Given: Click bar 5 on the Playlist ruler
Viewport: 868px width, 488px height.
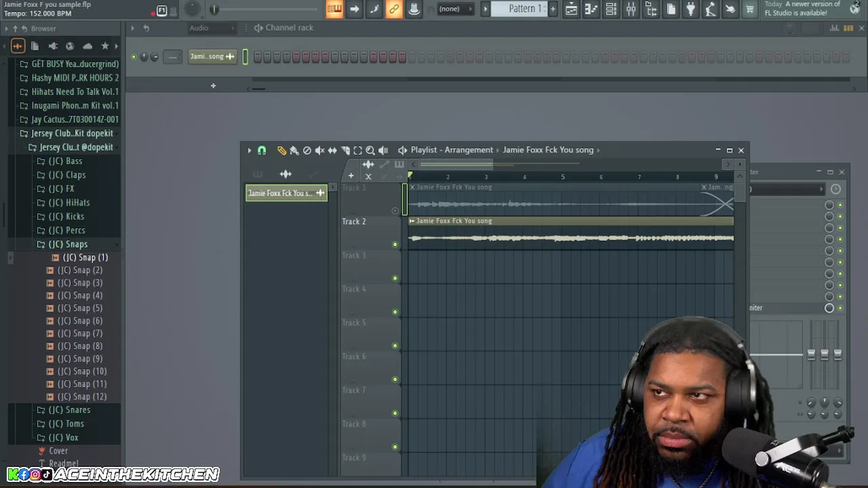Looking at the screenshot, I should [562, 177].
